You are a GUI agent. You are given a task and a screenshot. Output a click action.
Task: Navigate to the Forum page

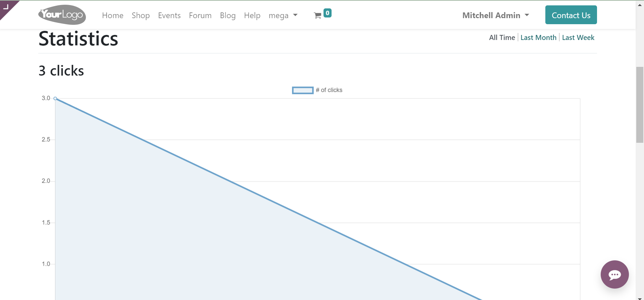coord(200,15)
